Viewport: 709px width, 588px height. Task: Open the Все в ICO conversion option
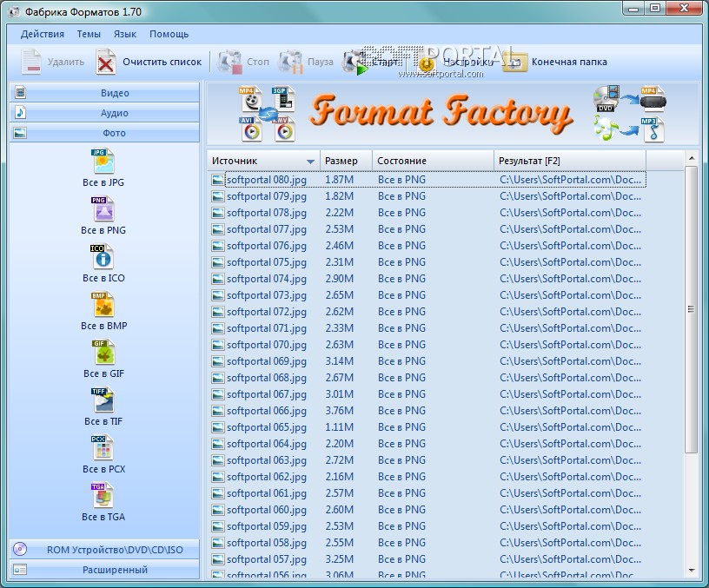point(103,257)
